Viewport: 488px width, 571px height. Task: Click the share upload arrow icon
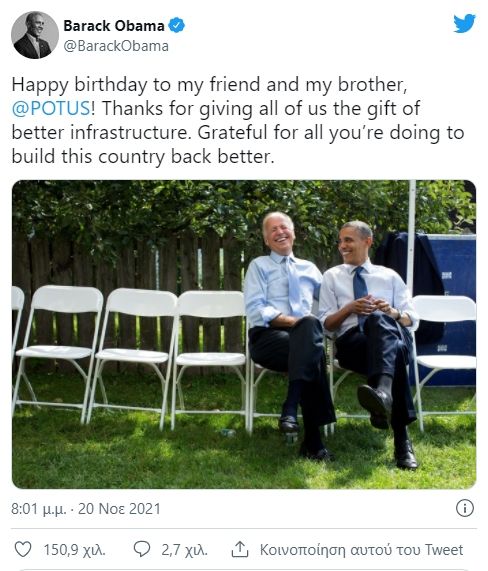click(x=240, y=549)
